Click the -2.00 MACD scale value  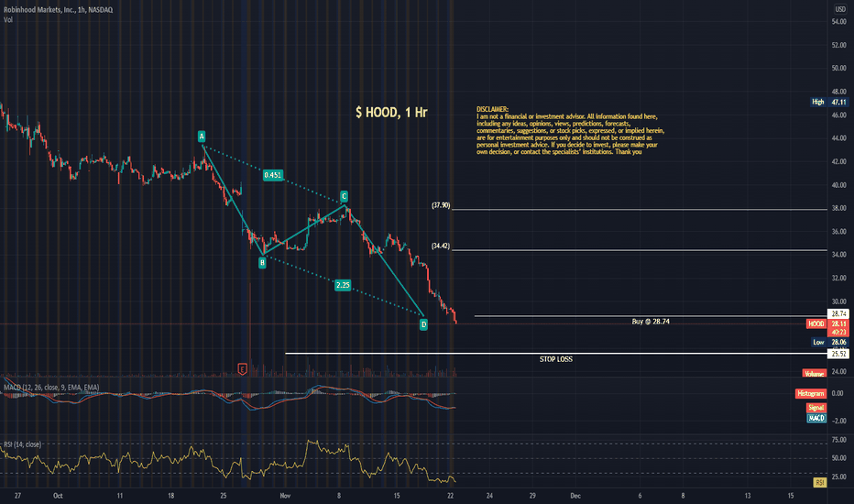click(x=838, y=421)
